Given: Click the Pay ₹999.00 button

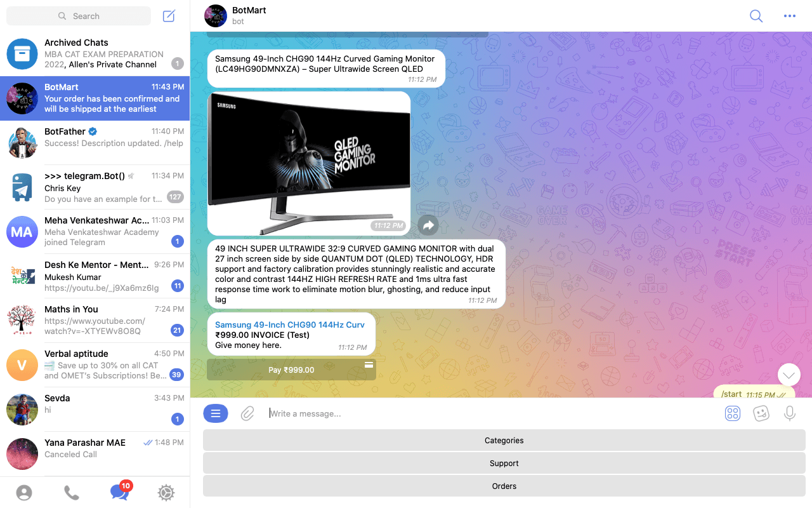Looking at the screenshot, I should point(291,370).
